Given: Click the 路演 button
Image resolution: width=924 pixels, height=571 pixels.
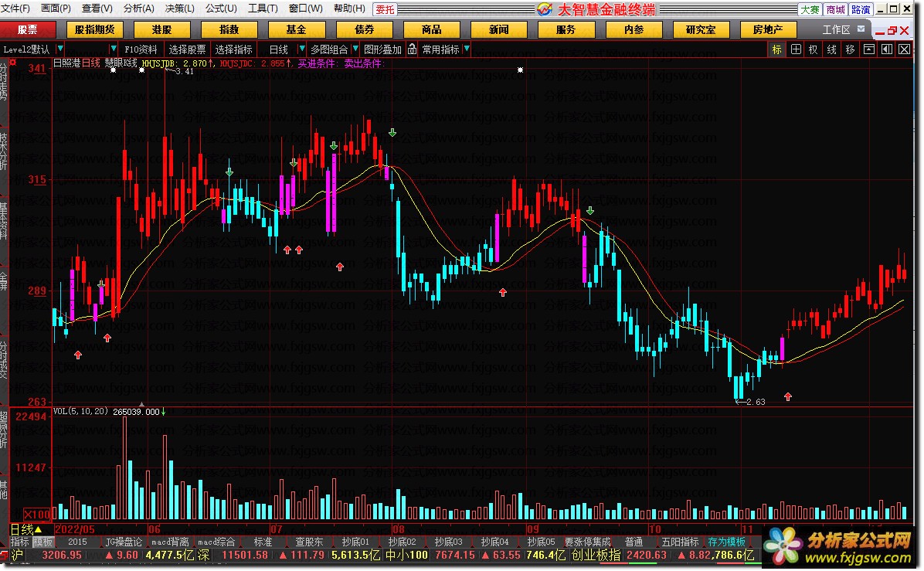Looking at the screenshot, I should click(x=861, y=9).
